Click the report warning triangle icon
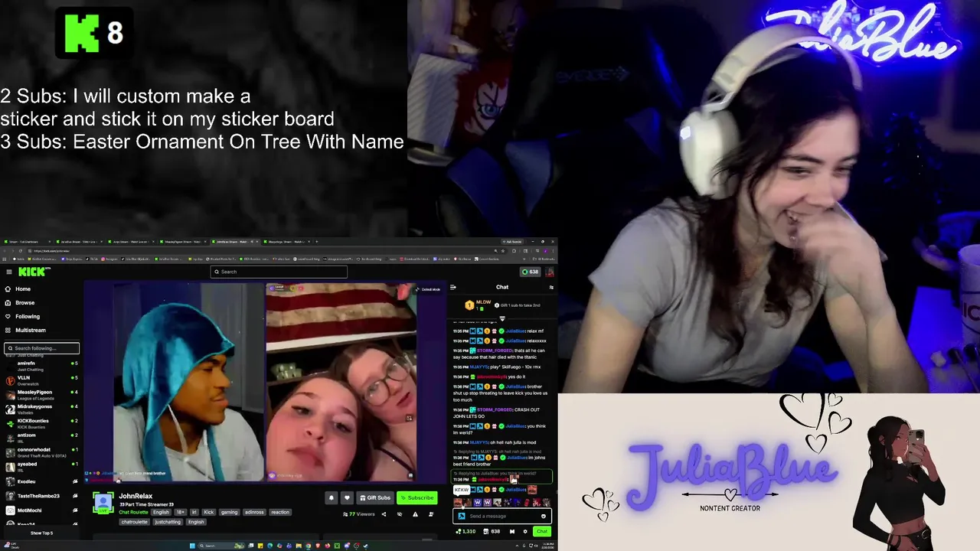 coord(415,514)
